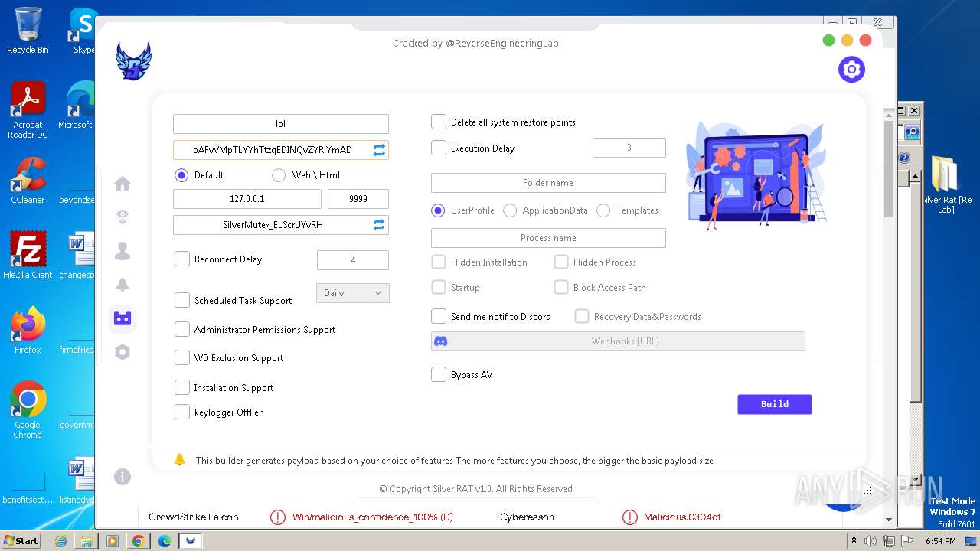
Task: Select the Default radio option
Action: [181, 175]
